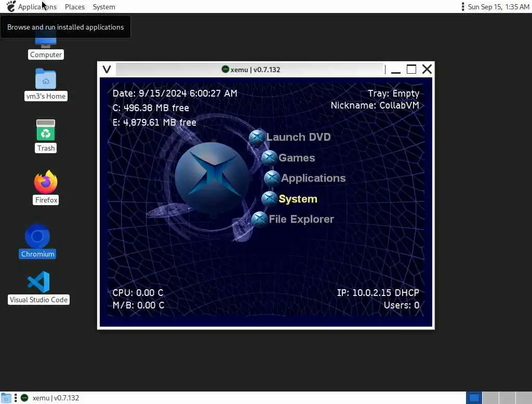
Task: Launch Firefox from the desktop
Action: tap(46, 187)
